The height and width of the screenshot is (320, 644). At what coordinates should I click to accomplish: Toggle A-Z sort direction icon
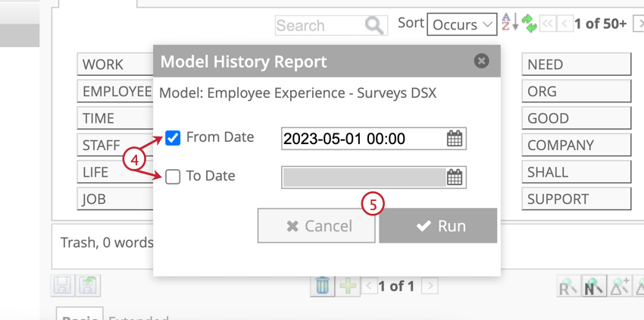coord(509,23)
